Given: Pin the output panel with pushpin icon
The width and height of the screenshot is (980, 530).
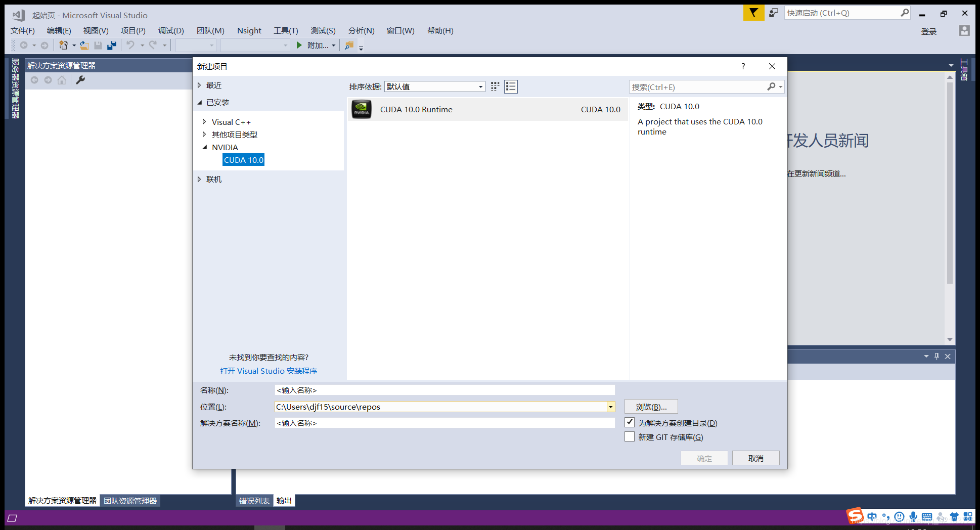Looking at the screenshot, I should [x=937, y=357].
